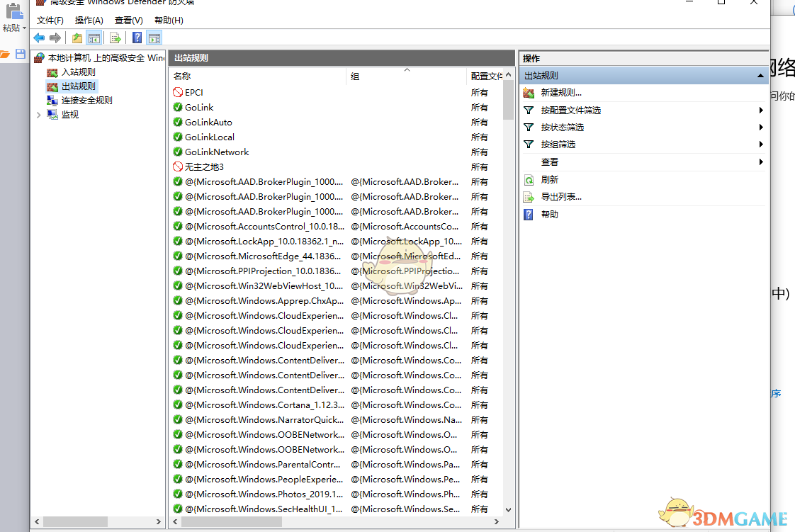Select the 出站规则 node in the tree
Screen dimensions: 795x532
[x=78, y=86]
